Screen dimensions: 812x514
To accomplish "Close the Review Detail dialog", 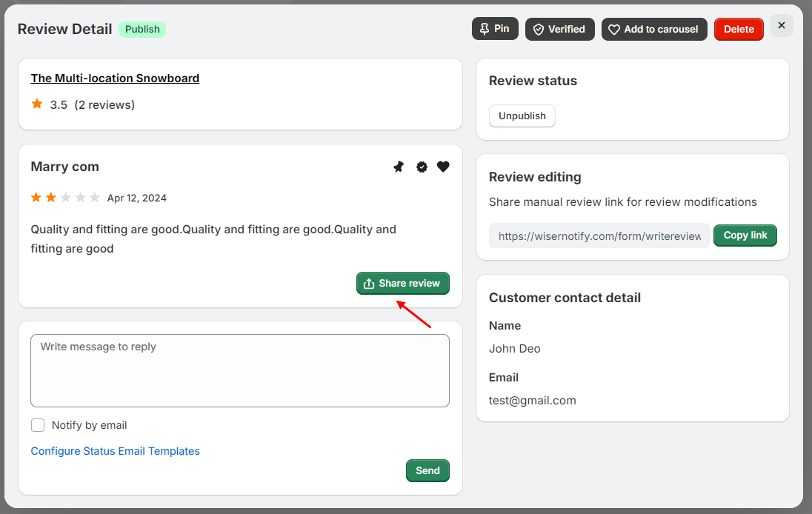I will pyautogui.click(x=782, y=25).
